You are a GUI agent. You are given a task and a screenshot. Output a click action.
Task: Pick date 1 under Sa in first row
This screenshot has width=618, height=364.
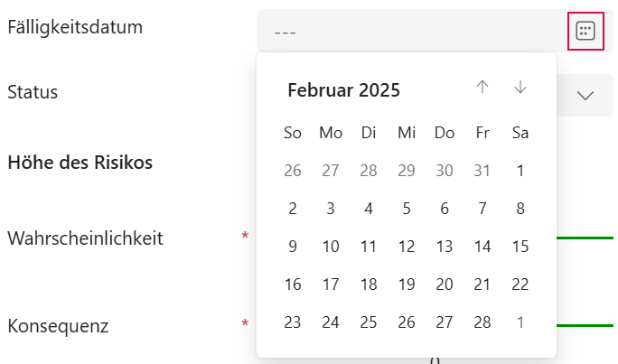click(520, 171)
